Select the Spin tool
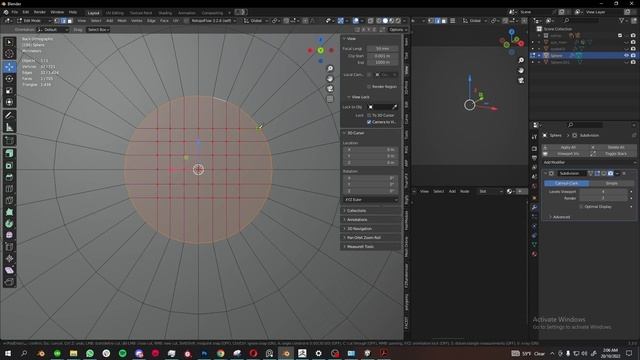 [9, 224]
